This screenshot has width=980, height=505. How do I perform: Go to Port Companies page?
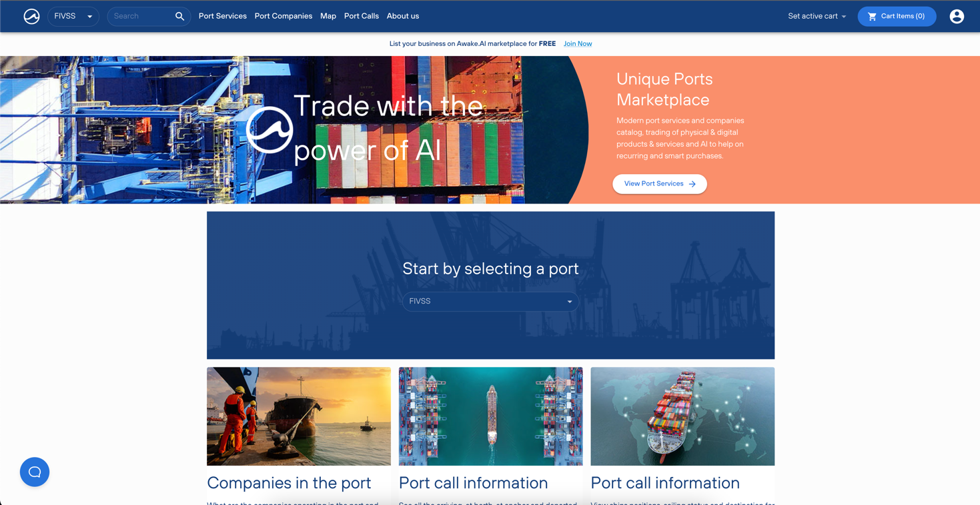pos(283,16)
